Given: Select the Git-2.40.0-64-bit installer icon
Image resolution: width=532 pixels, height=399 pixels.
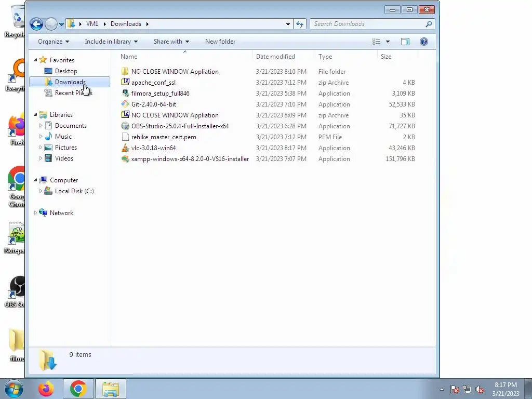Looking at the screenshot, I should click(x=125, y=104).
